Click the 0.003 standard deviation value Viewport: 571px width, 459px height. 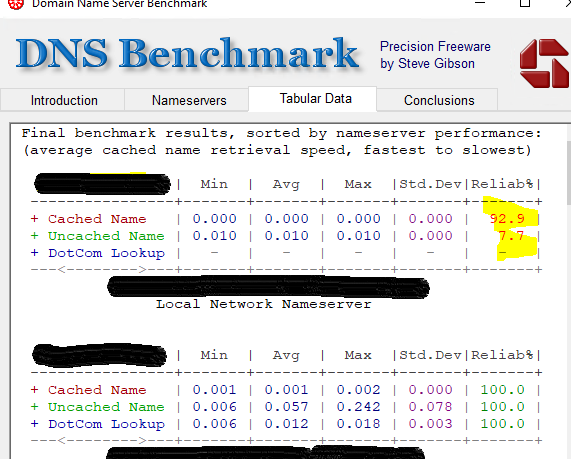[x=430, y=424]
